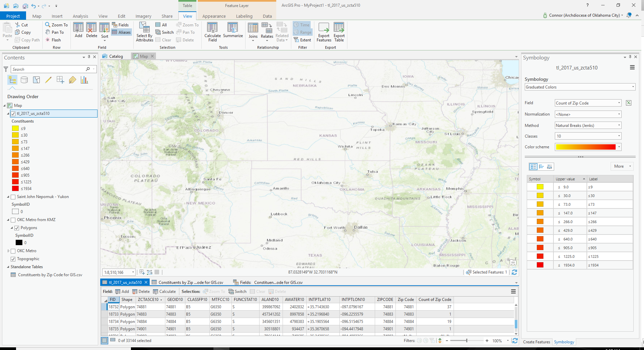
Task: Uncheck the tl_2017_us_zcta510 layer visibility
Action: 13,114
